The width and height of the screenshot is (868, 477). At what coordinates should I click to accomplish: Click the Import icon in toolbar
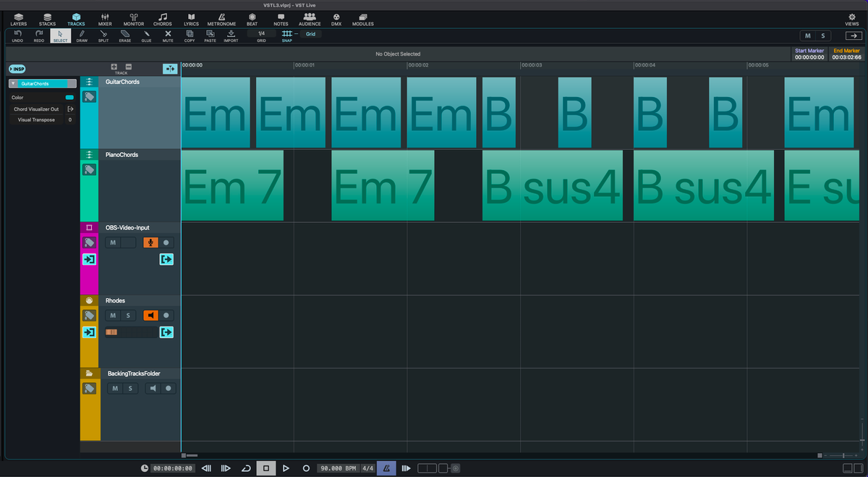tap(231, 35)
